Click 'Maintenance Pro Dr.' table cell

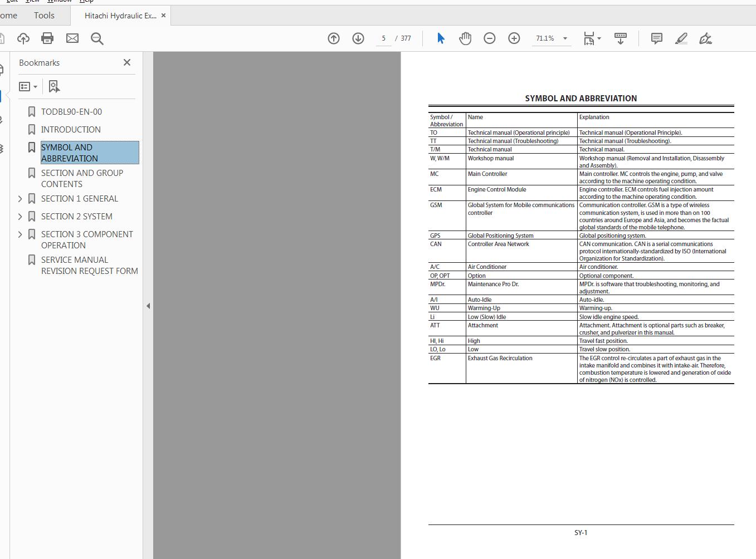(521, 287)
